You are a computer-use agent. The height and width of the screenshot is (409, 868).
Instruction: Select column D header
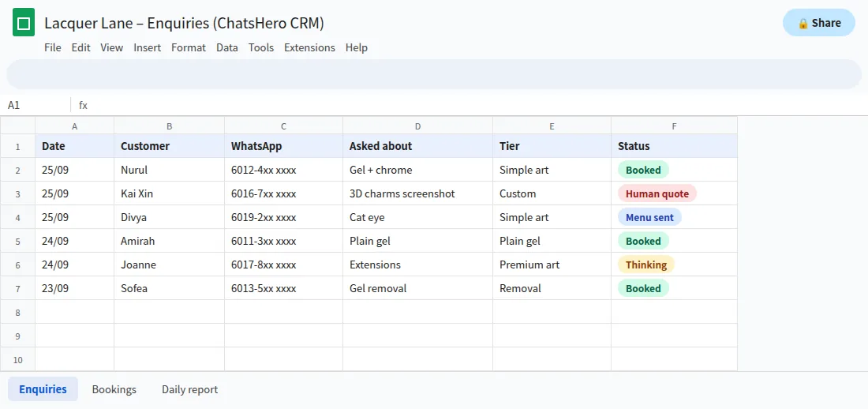click(x=418, y=126)
